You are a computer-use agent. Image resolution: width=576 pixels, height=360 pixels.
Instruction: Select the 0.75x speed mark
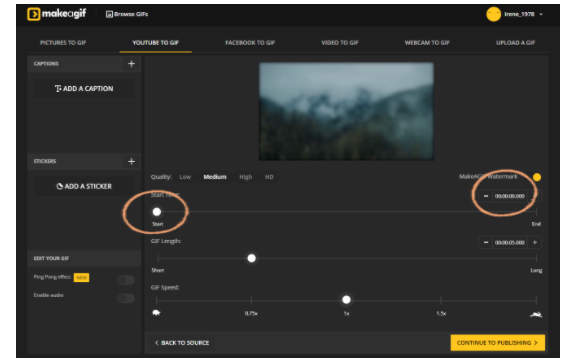(x=251, y=314)
